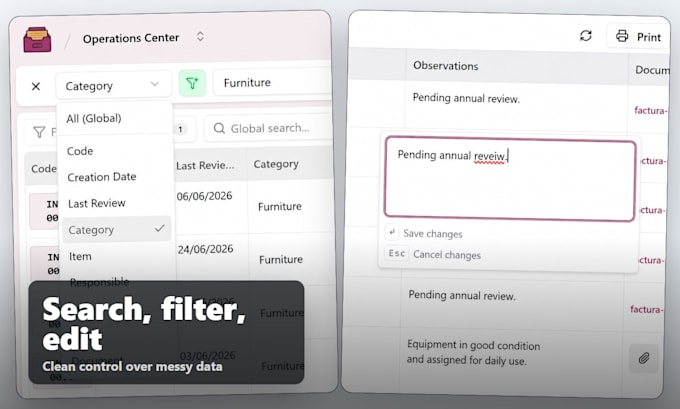Click the archive box app logo

click(x=37, y=39)
